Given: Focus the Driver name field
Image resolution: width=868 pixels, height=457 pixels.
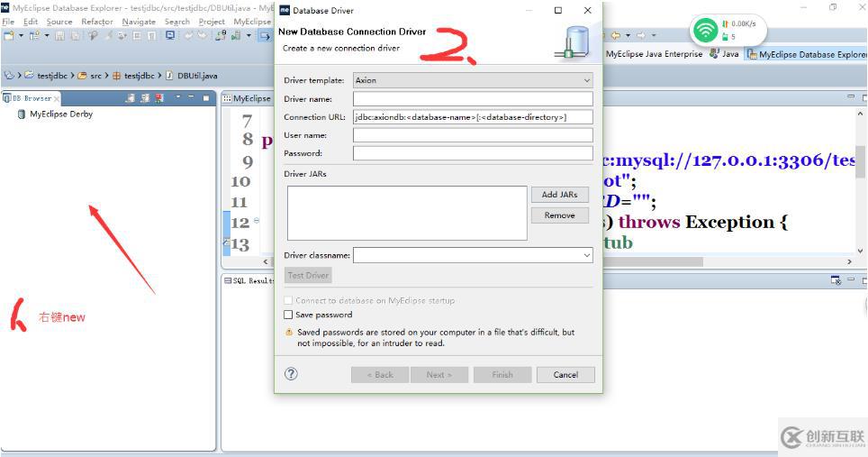Looking at the screenshot, I should tap(474, 98).
